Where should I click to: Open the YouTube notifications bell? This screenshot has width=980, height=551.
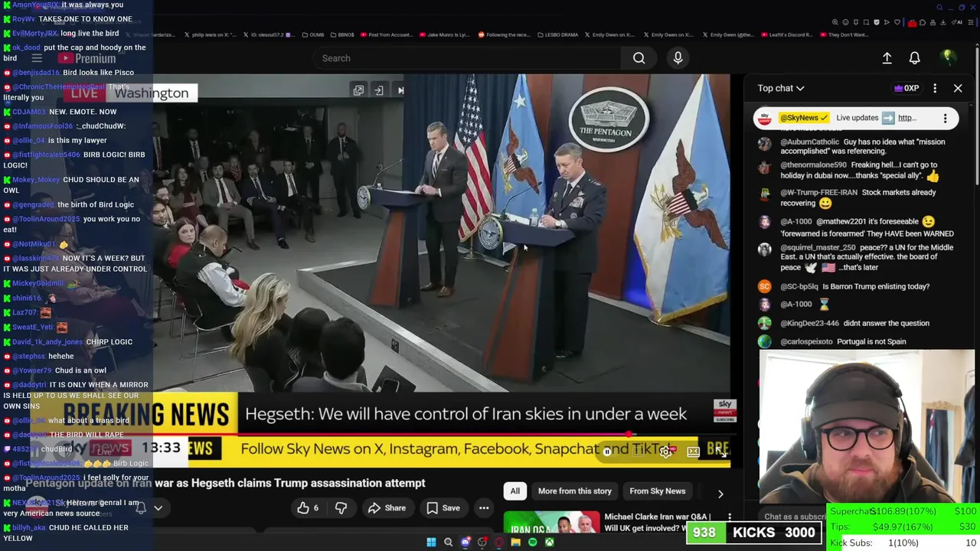click(914, 58)
